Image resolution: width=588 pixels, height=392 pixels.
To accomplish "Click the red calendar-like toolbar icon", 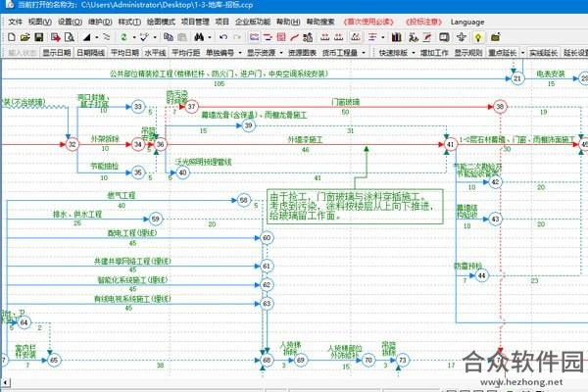I will (281, 37).
